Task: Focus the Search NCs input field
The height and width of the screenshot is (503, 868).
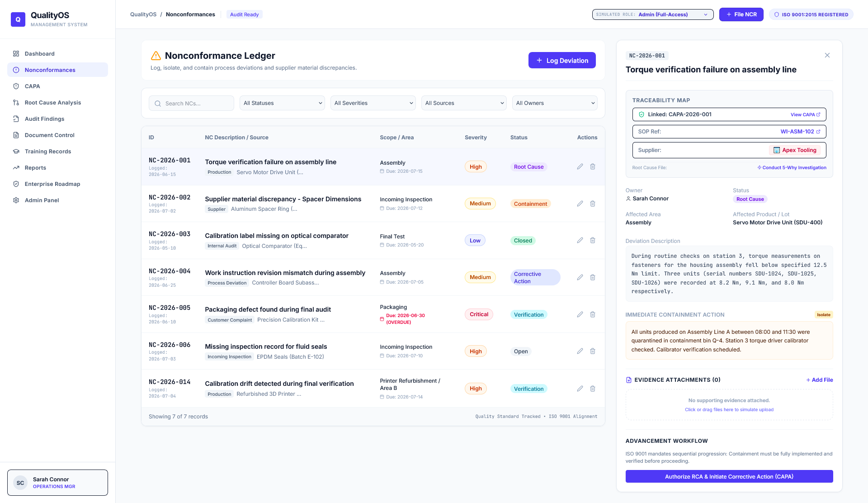Action: click(191, 103)
